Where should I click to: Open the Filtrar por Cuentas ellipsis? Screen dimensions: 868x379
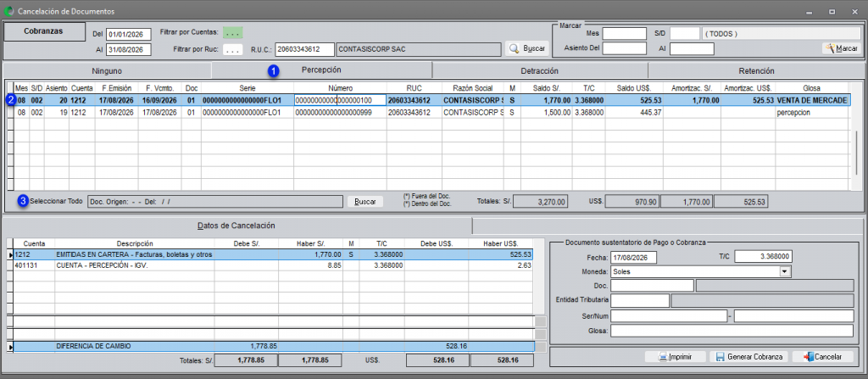[232, 33]
